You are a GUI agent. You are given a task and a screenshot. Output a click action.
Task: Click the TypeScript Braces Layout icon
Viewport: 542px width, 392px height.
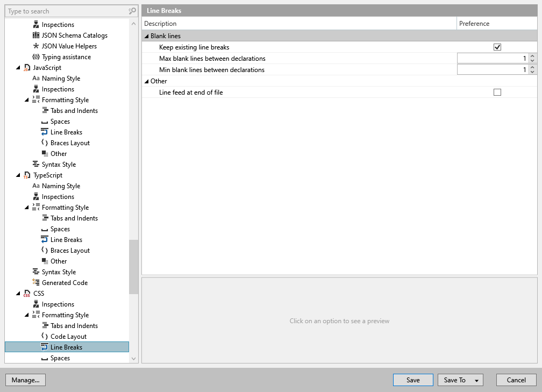coord(45,250)
